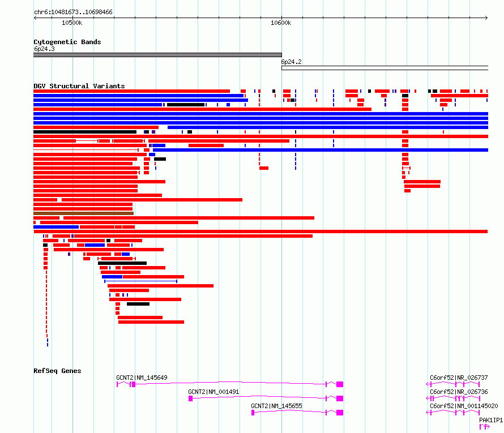This screenshot has width=504, height=433.
Task: Click the 10500k scale label
Action: click(72, 23)
